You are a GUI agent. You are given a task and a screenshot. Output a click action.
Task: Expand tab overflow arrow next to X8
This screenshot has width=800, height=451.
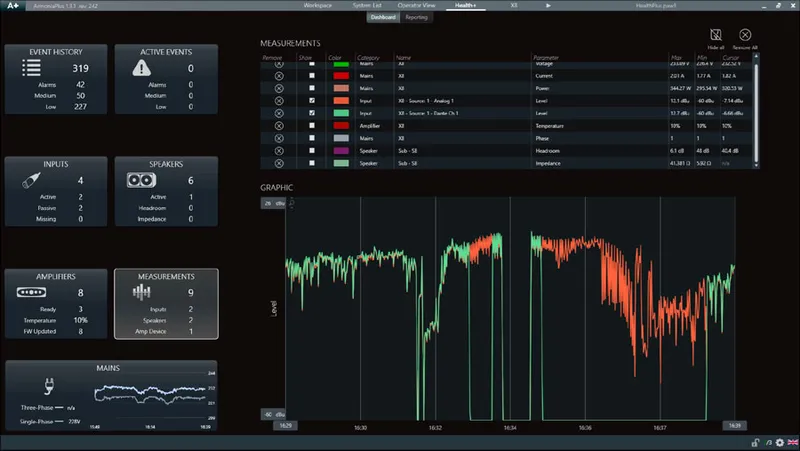tap(548, 5)
